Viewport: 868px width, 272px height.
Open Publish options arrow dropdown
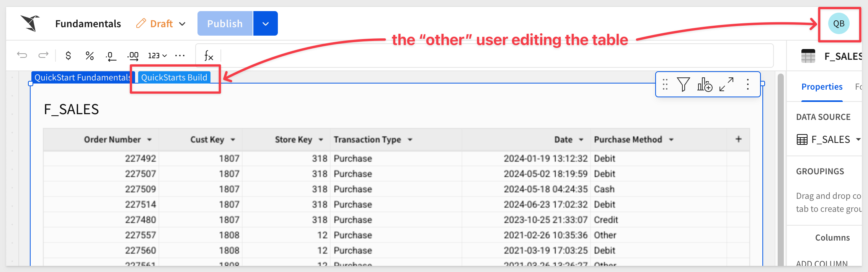(266, 23)
